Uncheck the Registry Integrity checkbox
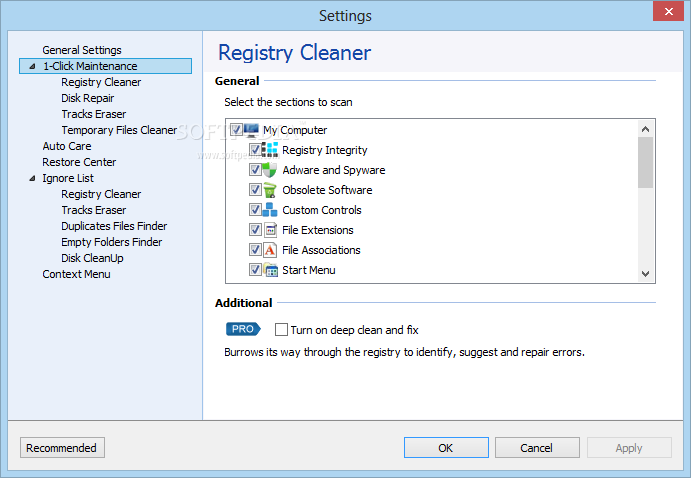Screen dimensions: 691x478 click(x=255, y=150)
